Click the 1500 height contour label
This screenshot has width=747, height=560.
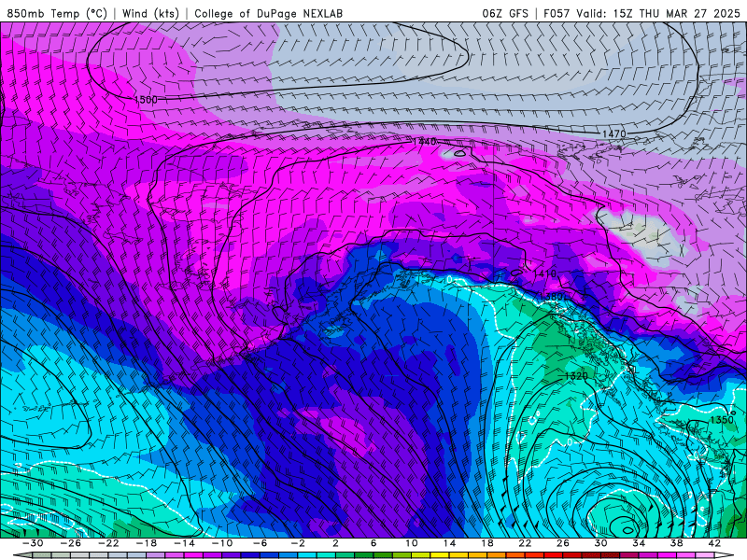[146, 100]
